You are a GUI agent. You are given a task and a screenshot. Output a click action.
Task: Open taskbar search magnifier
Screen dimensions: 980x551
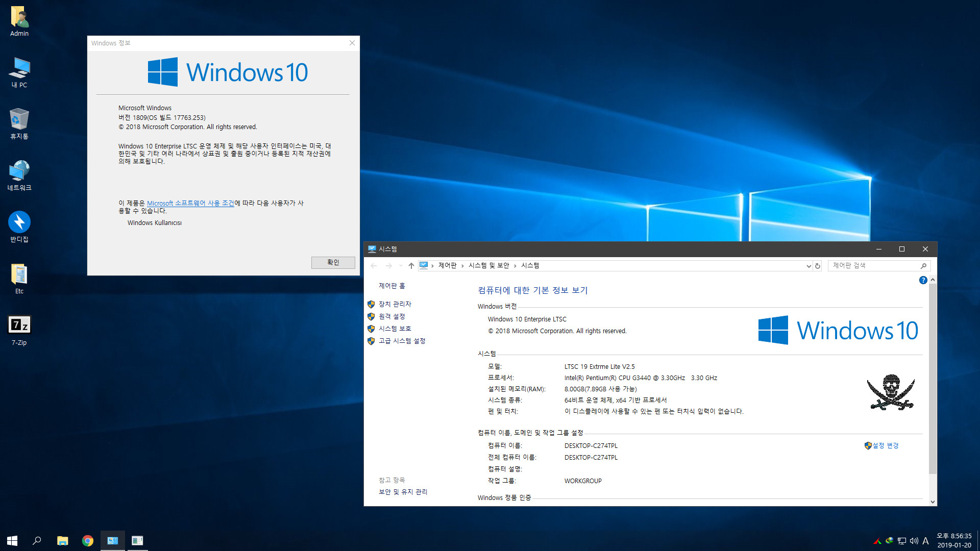tap(37, 540)
